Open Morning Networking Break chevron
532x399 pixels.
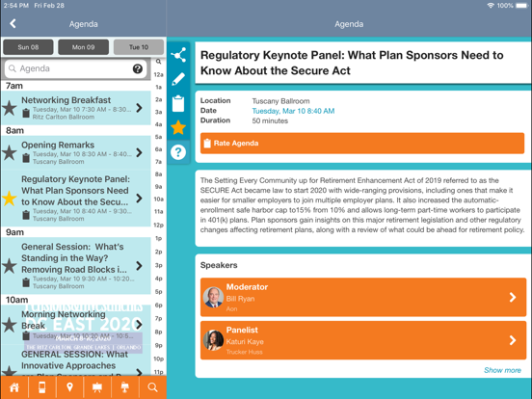tap(139, 325)
